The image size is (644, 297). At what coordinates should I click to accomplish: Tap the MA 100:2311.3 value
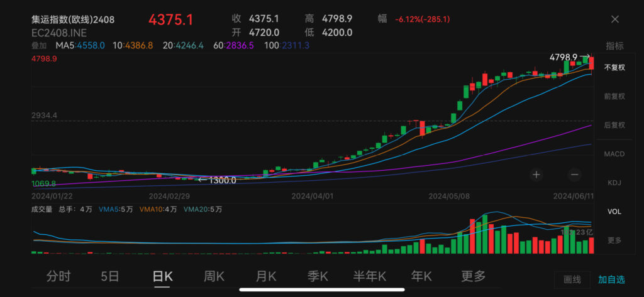pyautogui.click(x=286, y=46)
